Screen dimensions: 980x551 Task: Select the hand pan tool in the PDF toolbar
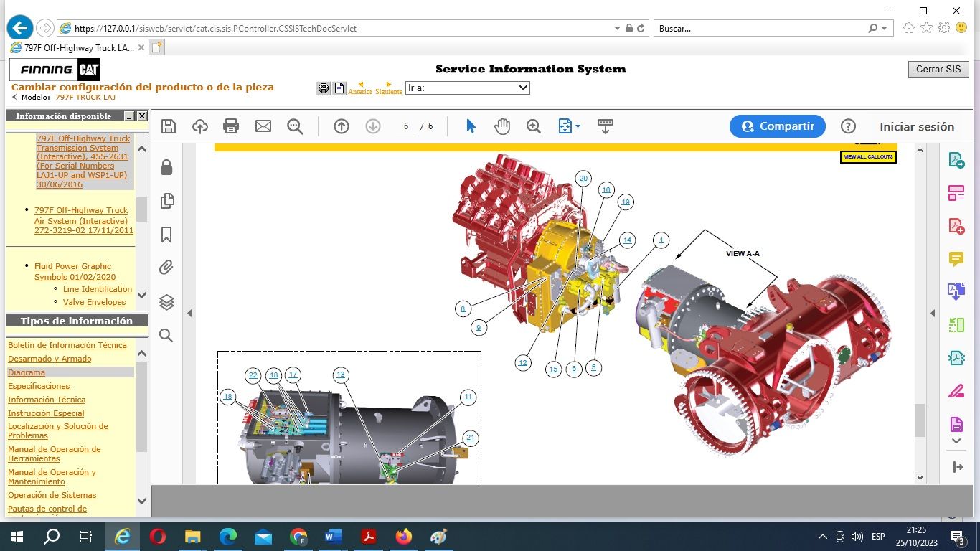(x=502, y=126)
